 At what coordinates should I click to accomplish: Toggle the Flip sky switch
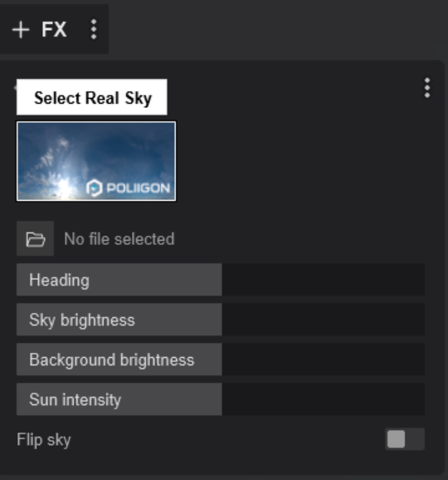[405, 439]
